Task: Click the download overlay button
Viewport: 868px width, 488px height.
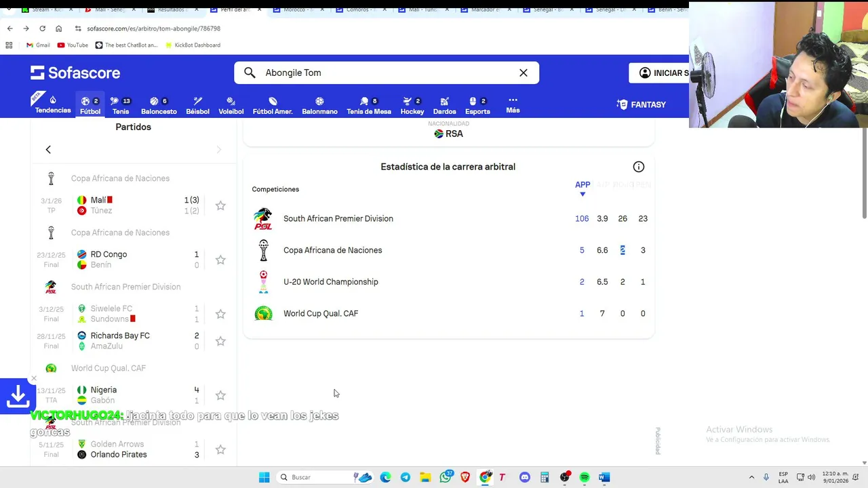Action: pos(17,396)
